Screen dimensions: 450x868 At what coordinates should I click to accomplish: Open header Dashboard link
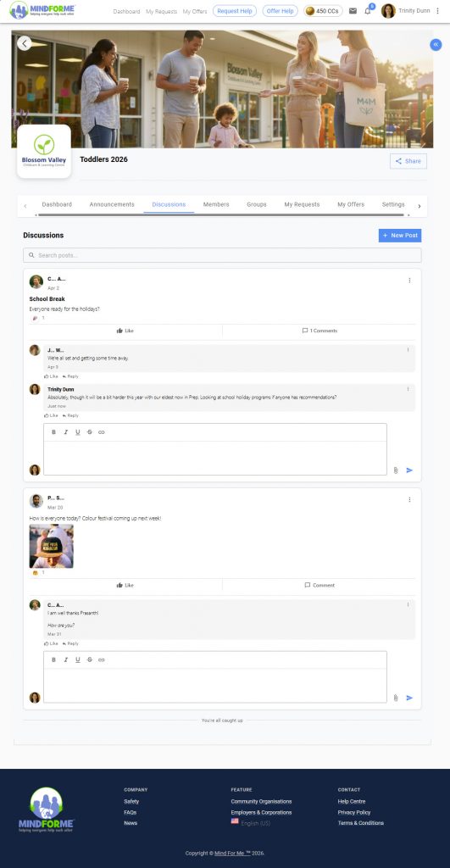click(126, 11)
